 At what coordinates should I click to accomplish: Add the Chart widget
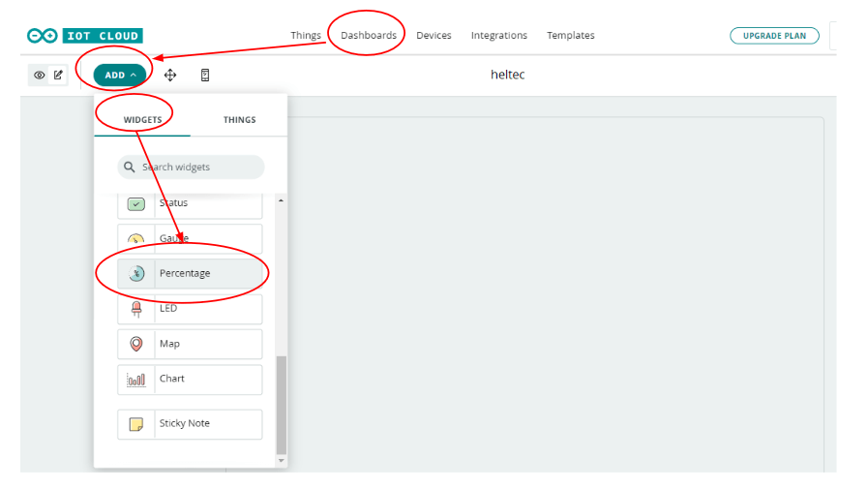click(x=190, y=379)
